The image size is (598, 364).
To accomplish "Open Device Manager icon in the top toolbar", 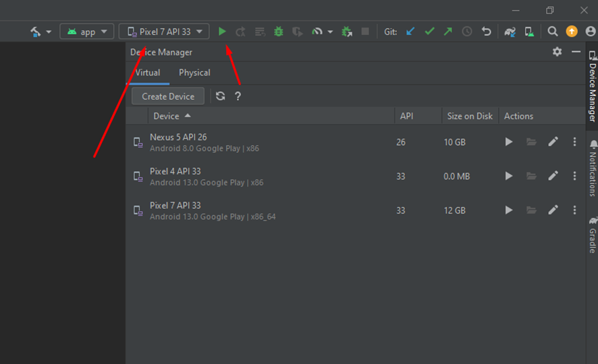I will [x=529, y=32].
